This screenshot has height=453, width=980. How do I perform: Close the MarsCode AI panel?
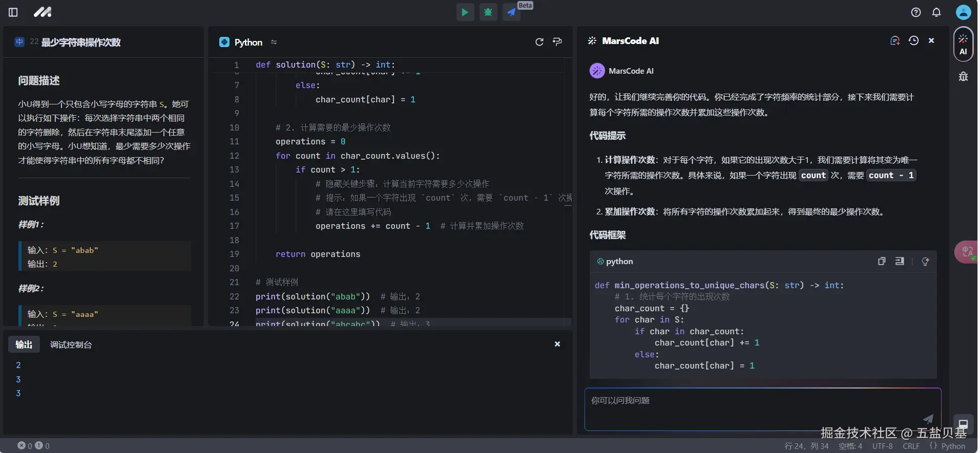pos(931,40)
